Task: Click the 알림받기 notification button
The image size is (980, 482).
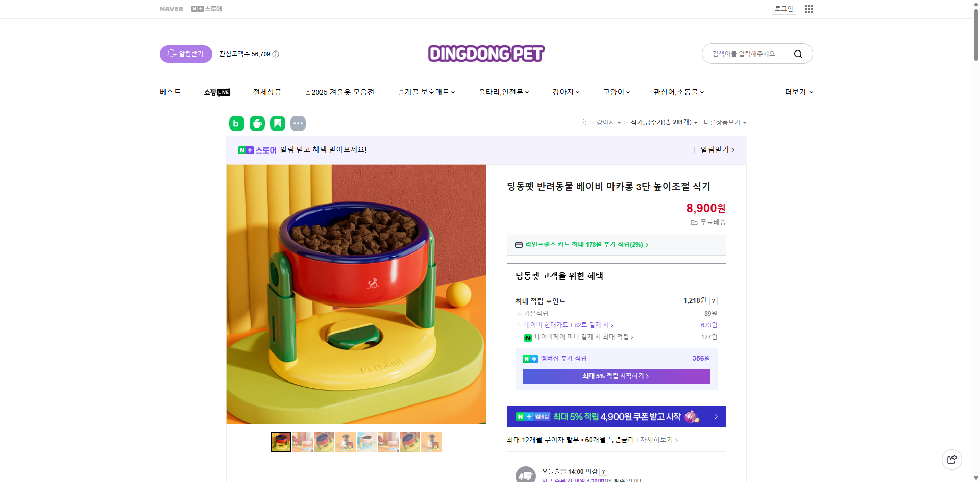Action: [x=185, y=54]
